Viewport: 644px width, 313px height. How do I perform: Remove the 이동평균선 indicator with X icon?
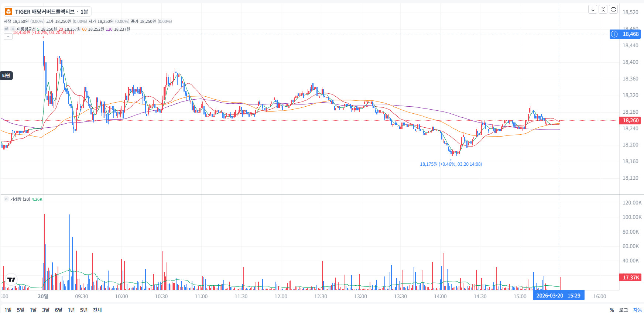13,29
